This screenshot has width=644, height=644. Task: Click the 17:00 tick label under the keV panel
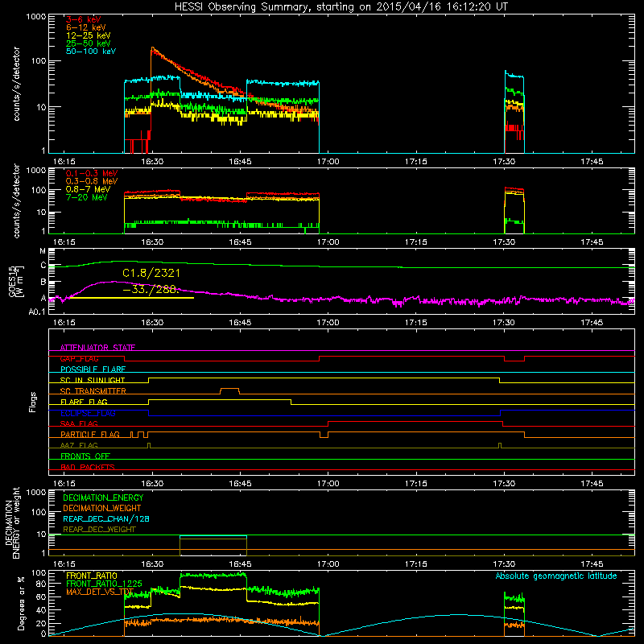point(328,162)
